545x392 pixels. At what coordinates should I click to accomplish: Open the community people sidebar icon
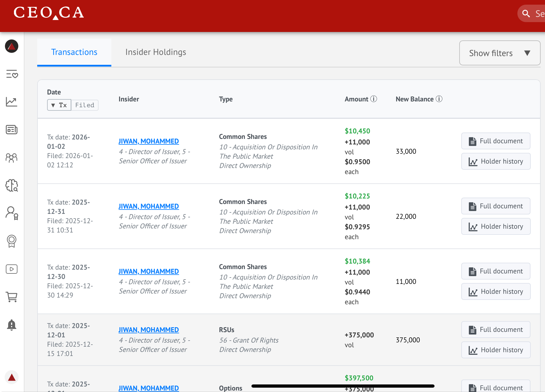point(12,158)
